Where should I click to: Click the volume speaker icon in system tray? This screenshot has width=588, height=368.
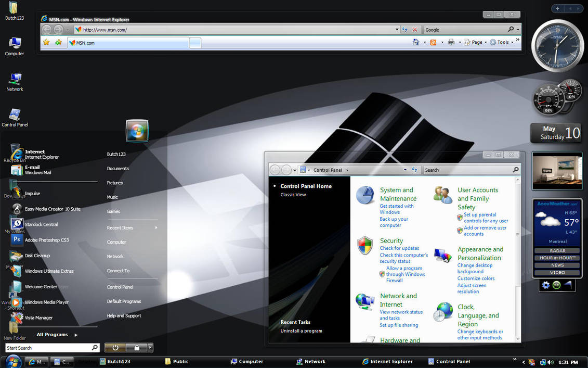coord(550,362)
